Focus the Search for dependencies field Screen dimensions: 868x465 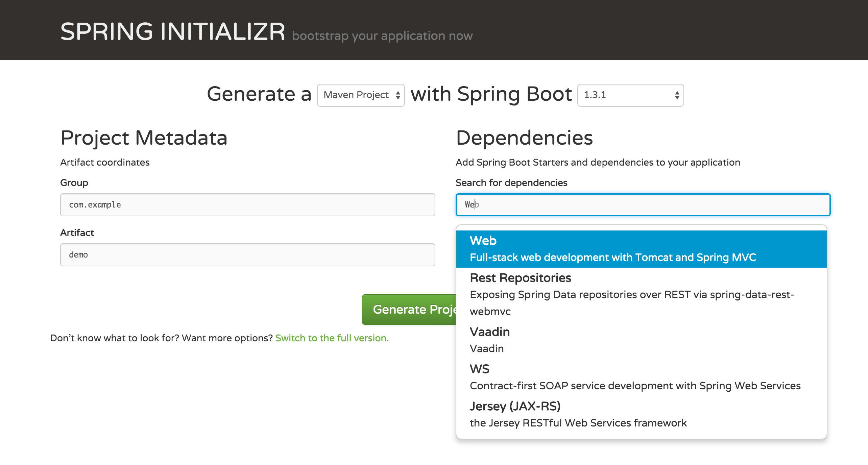click(643, 205)
